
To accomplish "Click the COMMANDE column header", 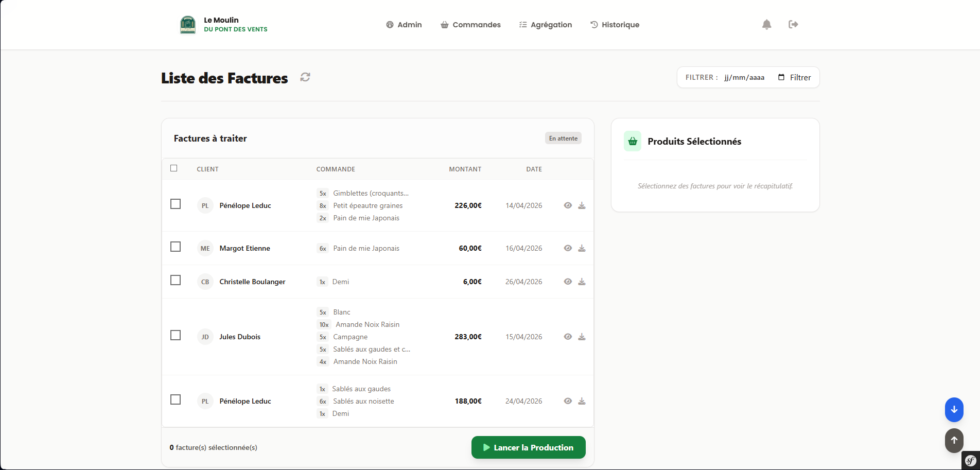I will [x=336, y=169].
